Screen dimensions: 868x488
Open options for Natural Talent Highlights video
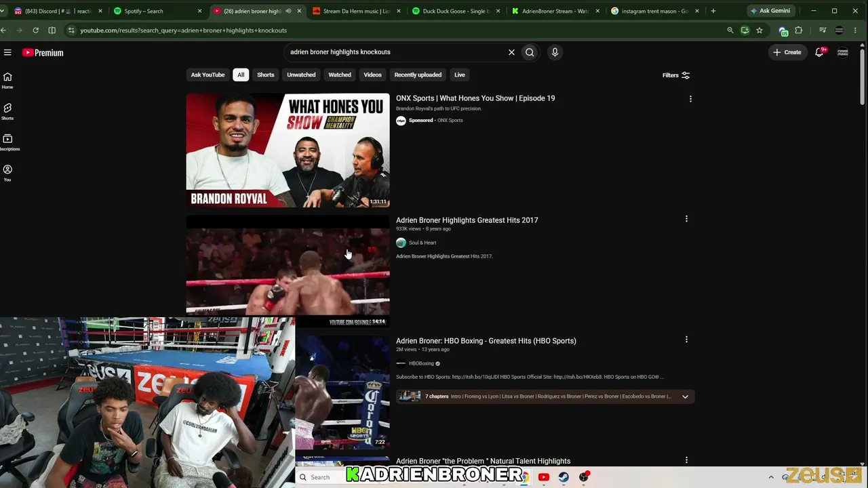tap(686, 460)
